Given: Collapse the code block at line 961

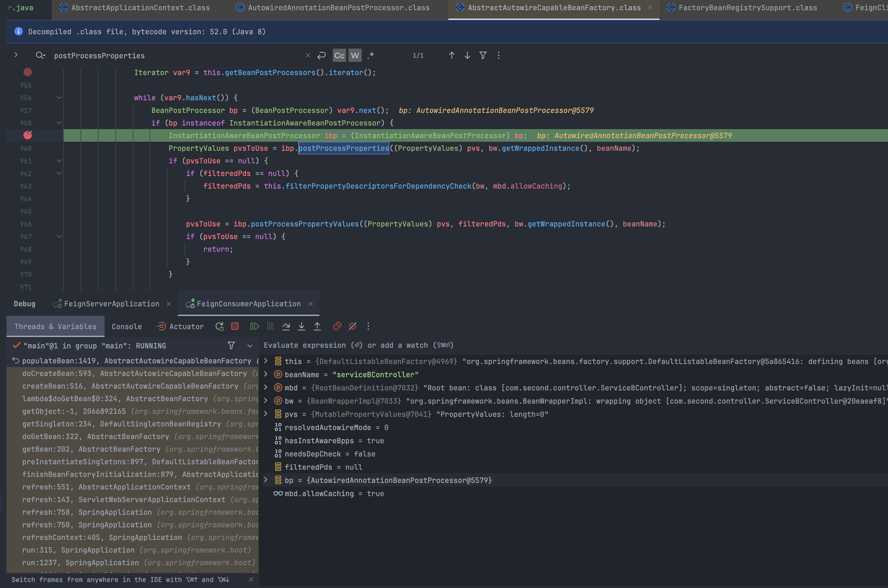Looking at the screenshot, I should click(59, 161).
